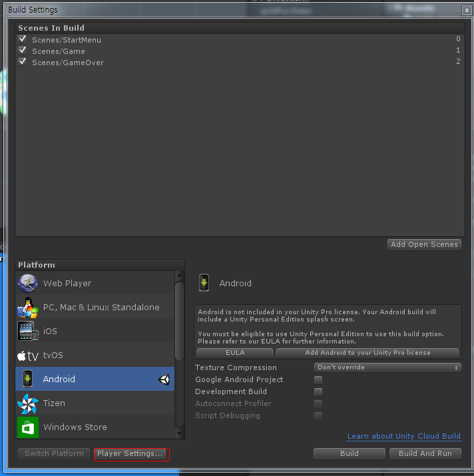474x476 pixels.
Task: Click the platform list scrollbar thumb
Action: (x=180, y=321)
